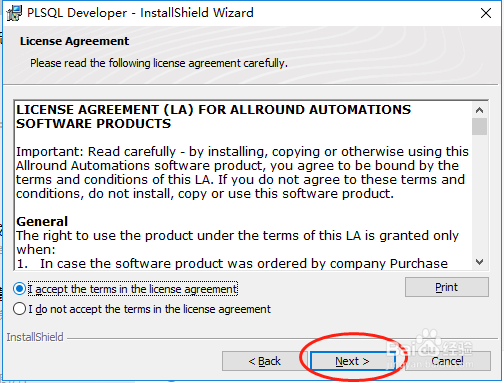Click the InstallShield label near the bottom
The height and width of the screenshot is (383, 504).
coord(35,337)
